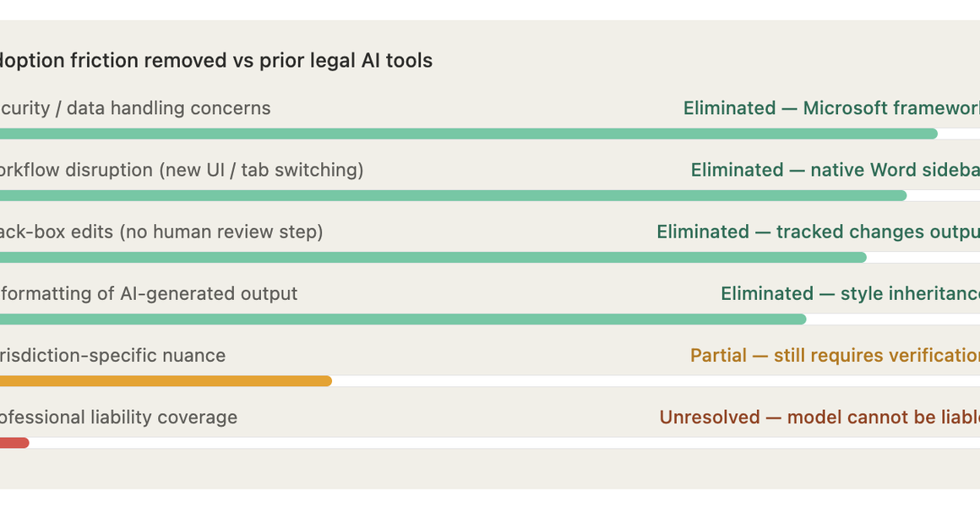Screen dimensions: 980x524
Task: Click the data handling concerns label
Action: click(135, 108)
